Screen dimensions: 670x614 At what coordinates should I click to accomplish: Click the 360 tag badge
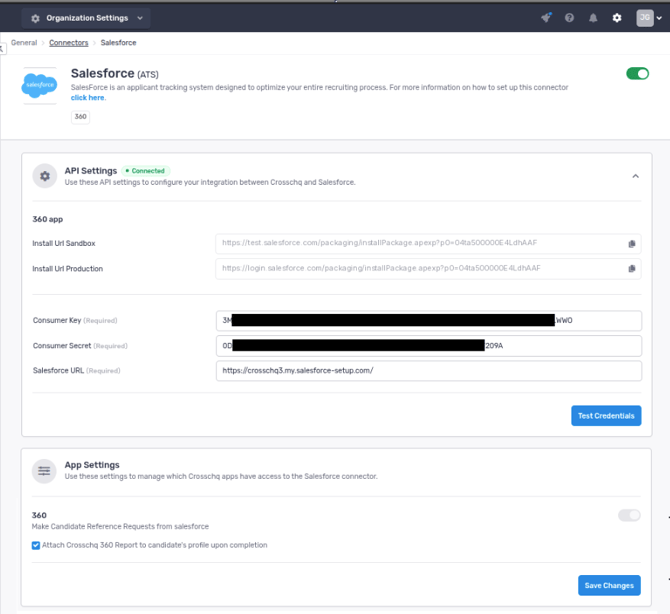pos(80,117)
